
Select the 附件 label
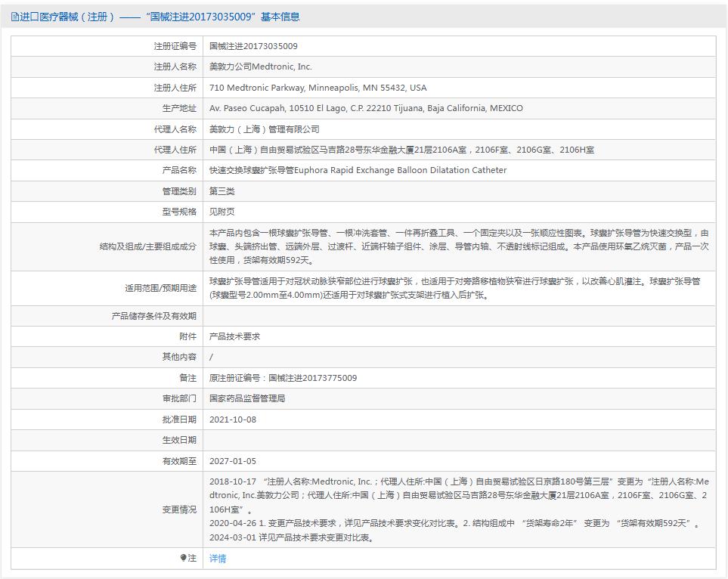coord(187,336)
